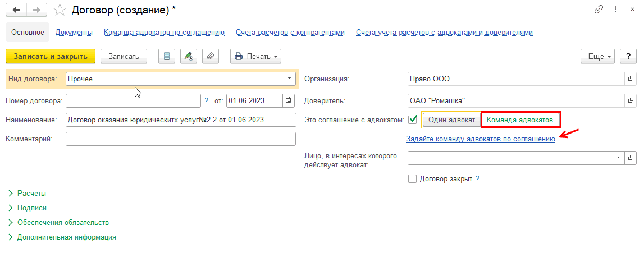Open calendar picker for contract date
Viewport: 644px width, 257px height.
[289, 100]
